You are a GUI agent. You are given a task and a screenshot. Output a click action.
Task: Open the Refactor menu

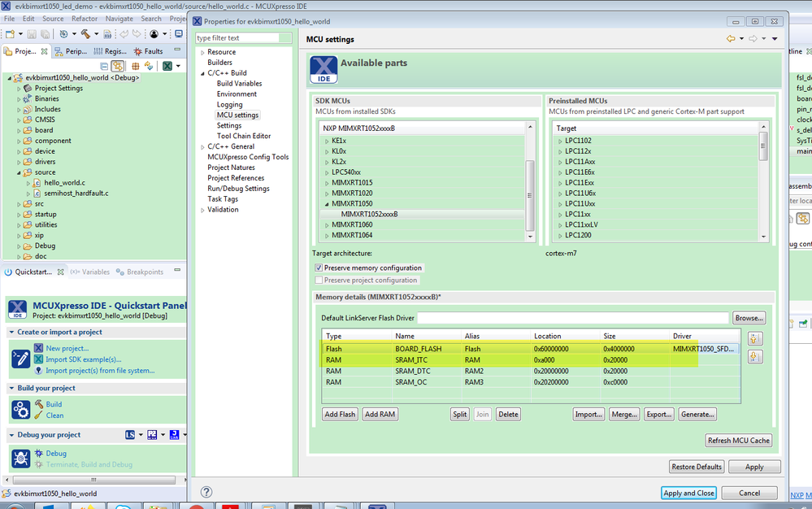tap(85, 19)
